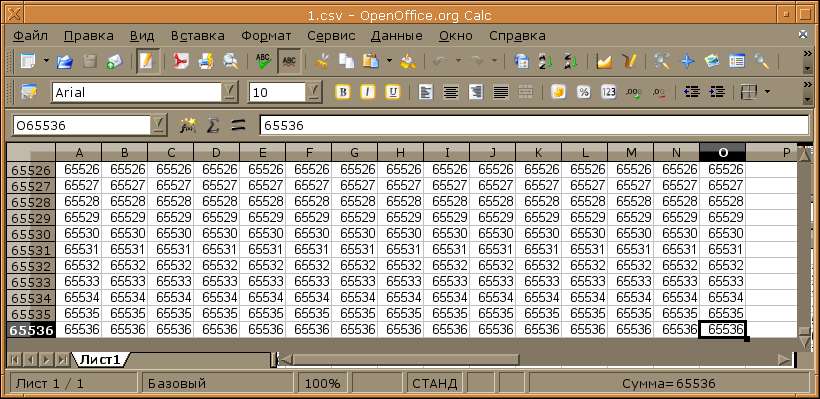Expand the standard toolbar overflow chevron

tap(807, 54)
